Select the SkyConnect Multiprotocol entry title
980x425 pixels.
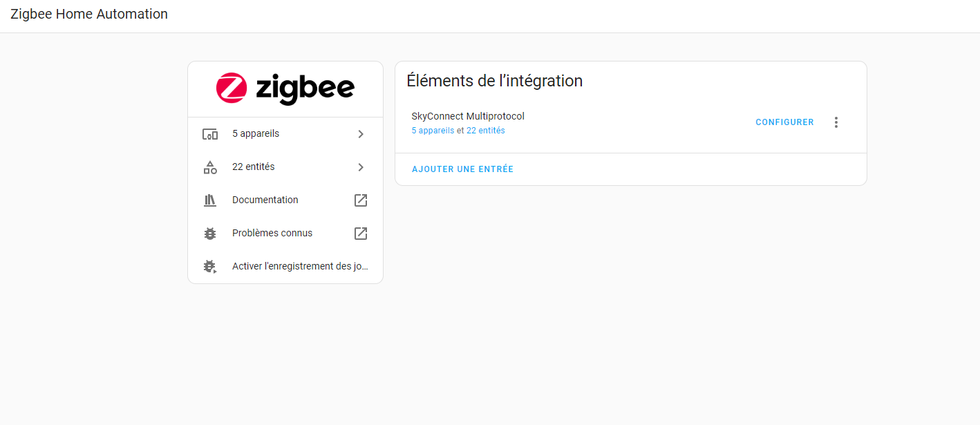click(468, 116)
